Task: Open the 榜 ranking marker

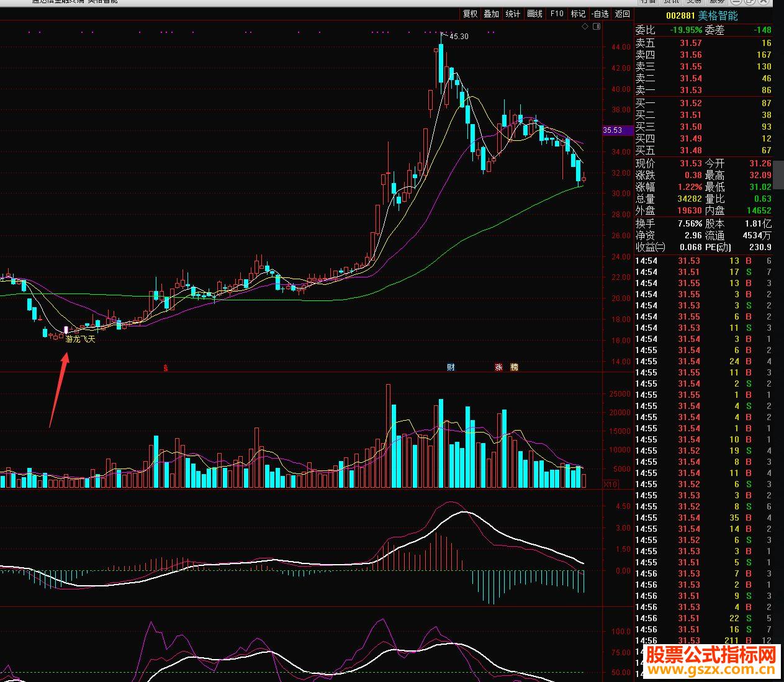Action: coord(514,367)
